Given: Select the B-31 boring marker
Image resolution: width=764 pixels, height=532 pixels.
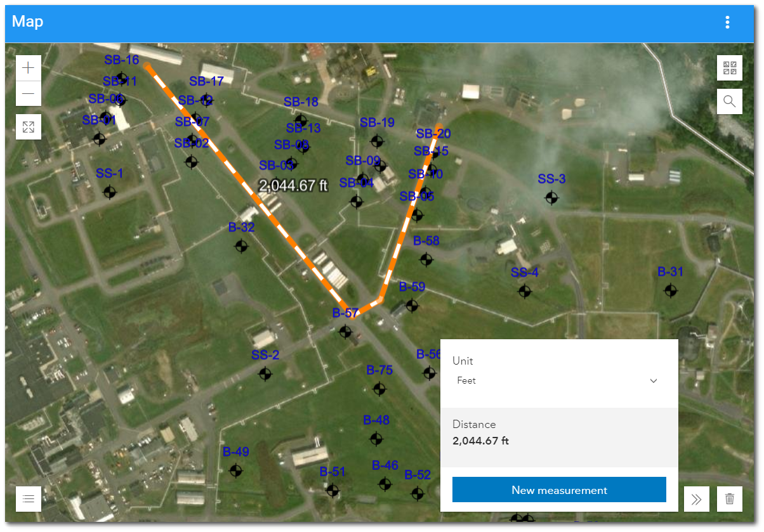Looking at the screenshot, I should pyautogui.click(x=671, y=290).
